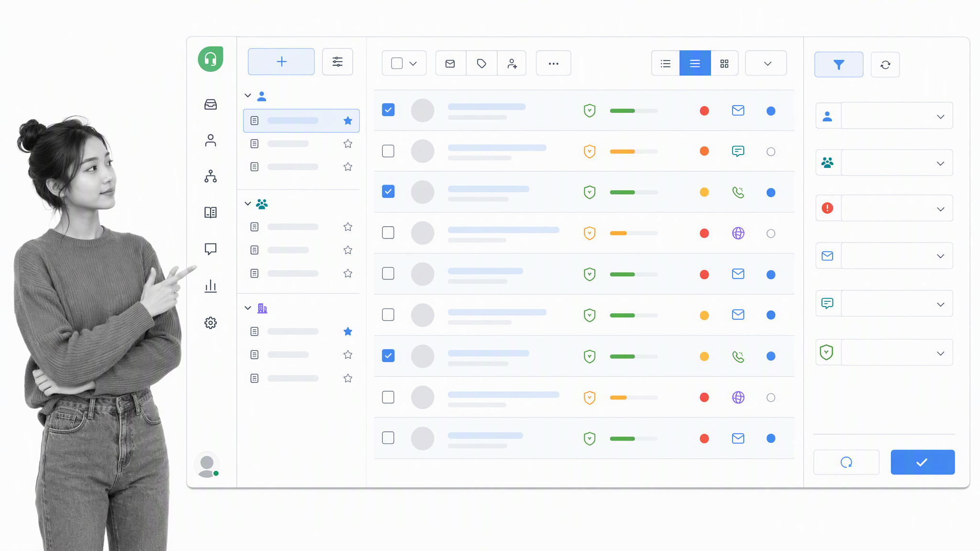Image resolution: width=980 pixels, height=551 pixels.
Task: Uncheck the third ticket row checkbox
Action: click(388, 192)
